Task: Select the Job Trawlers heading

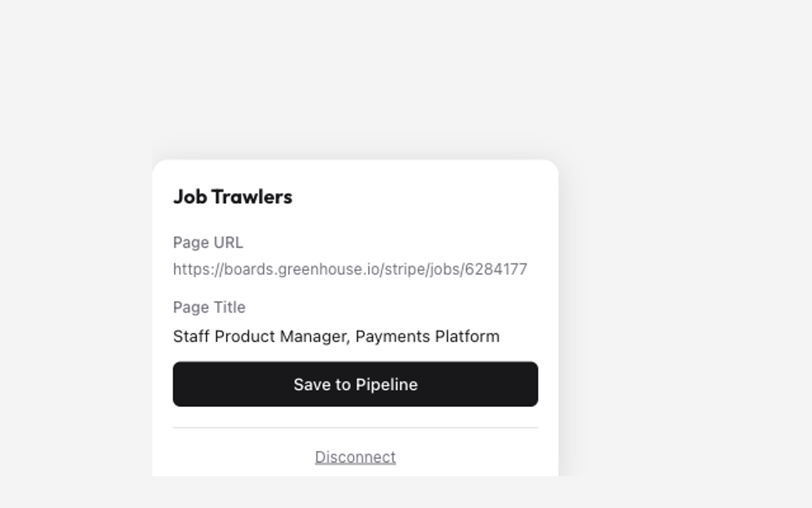Action: (233, 197)
